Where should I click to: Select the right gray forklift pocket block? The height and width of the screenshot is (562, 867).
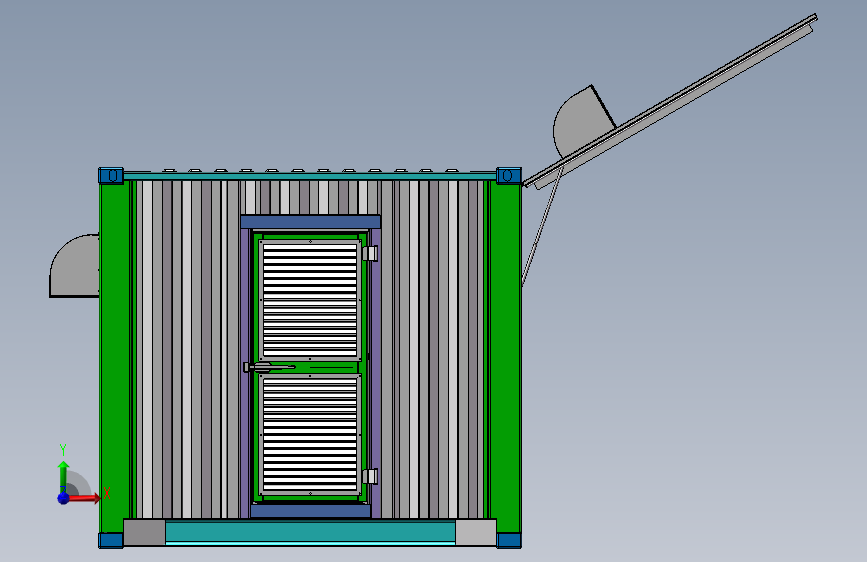coord(476,532)
